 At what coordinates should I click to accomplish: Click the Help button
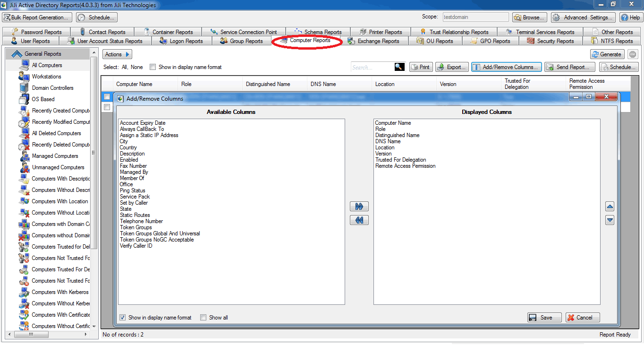[x=631, y=17]
